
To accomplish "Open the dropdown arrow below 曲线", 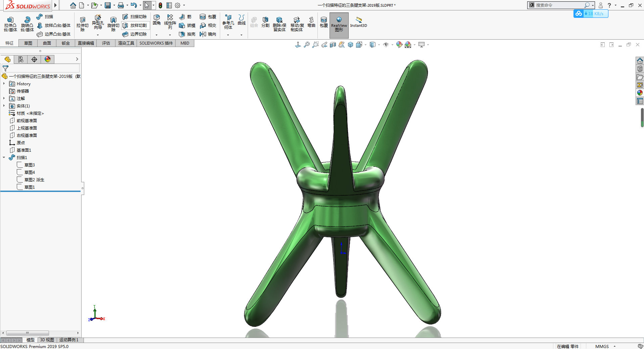I will click(241, 35).
